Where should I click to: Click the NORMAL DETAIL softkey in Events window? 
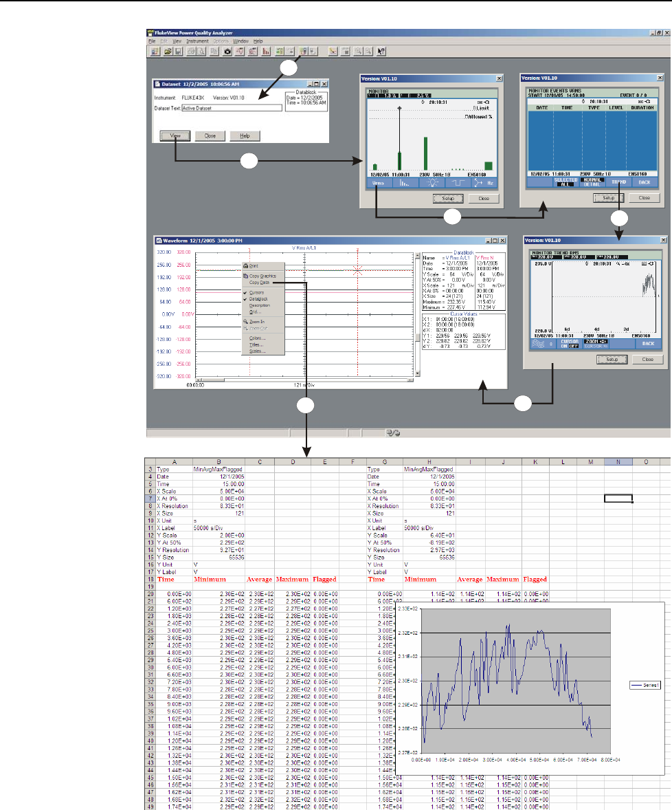(x=592, y=182)
